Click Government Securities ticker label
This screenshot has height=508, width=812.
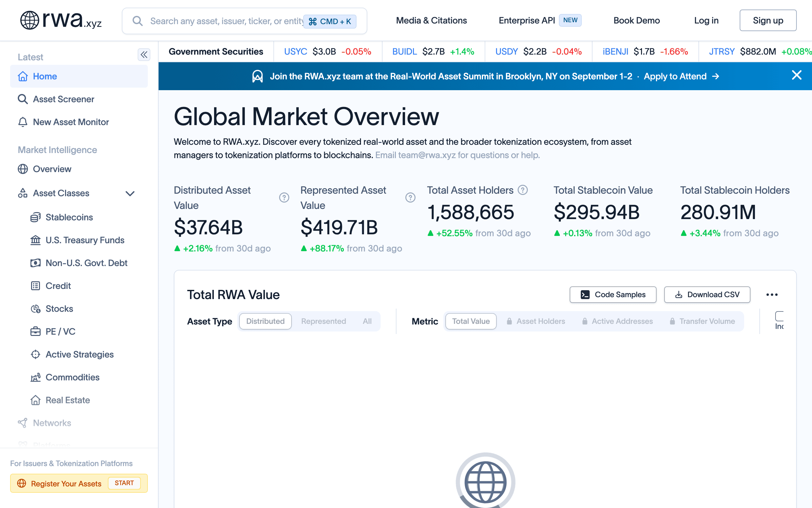click(x=216, y=51)
